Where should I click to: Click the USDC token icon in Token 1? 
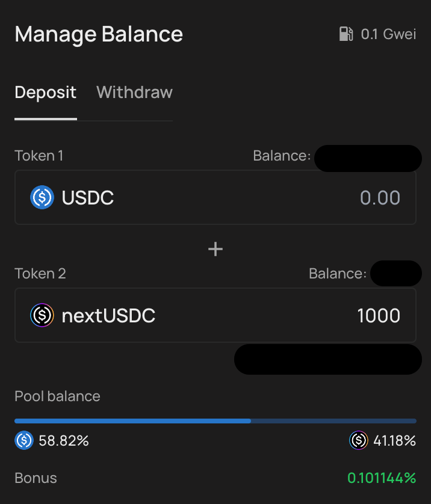(42, 197)
